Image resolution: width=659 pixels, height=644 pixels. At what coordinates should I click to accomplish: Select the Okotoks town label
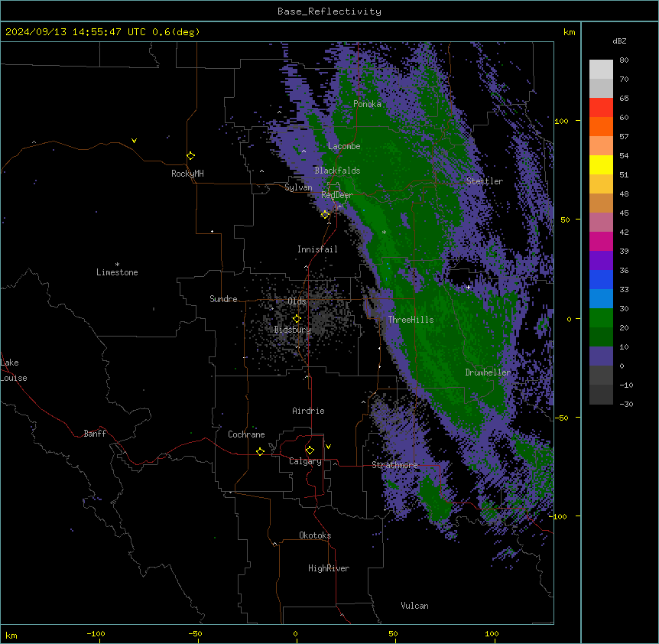tap(315, 535)
